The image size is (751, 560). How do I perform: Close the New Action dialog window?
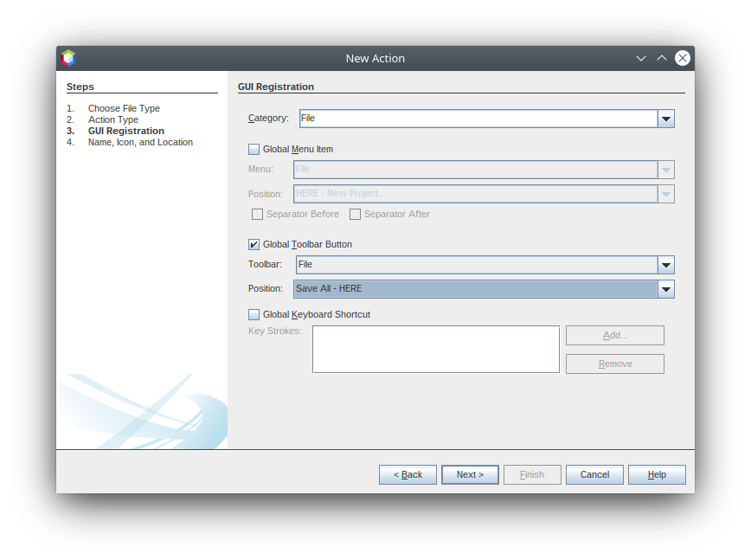point(683,58)
